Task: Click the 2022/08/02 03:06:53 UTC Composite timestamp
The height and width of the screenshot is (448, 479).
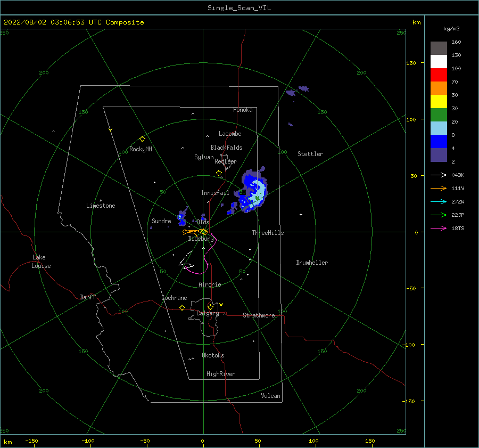Action: coord(73,22)
